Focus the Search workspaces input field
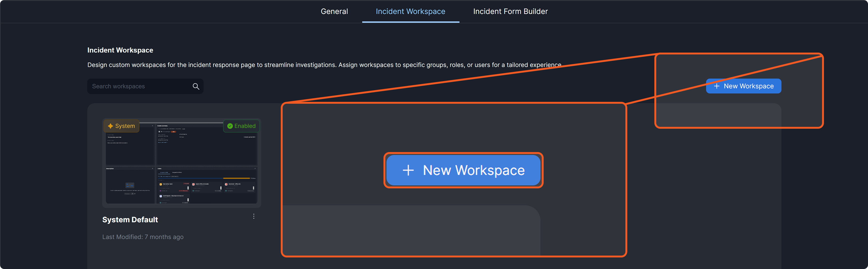 click(x=138, y=86)
